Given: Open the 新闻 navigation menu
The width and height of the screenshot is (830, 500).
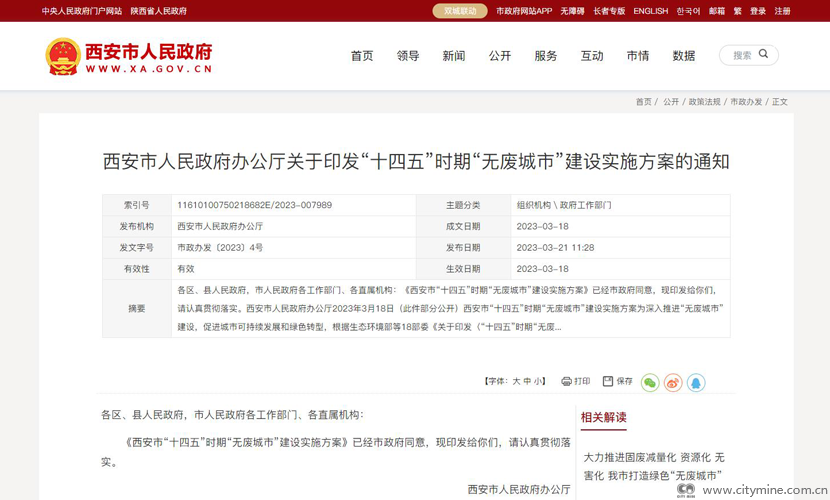Looking at the screenshot, I should (454, 56).
